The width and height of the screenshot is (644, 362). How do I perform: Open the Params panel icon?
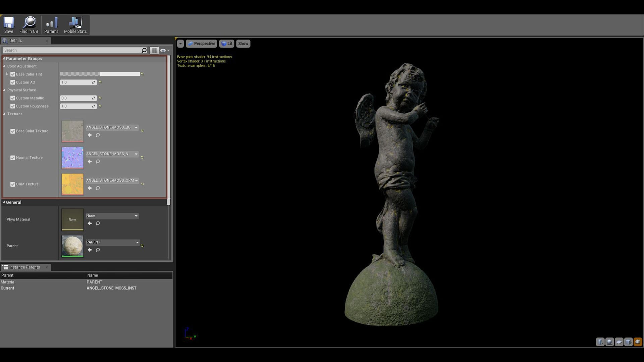pyautogui.click(x=51, y=23)
